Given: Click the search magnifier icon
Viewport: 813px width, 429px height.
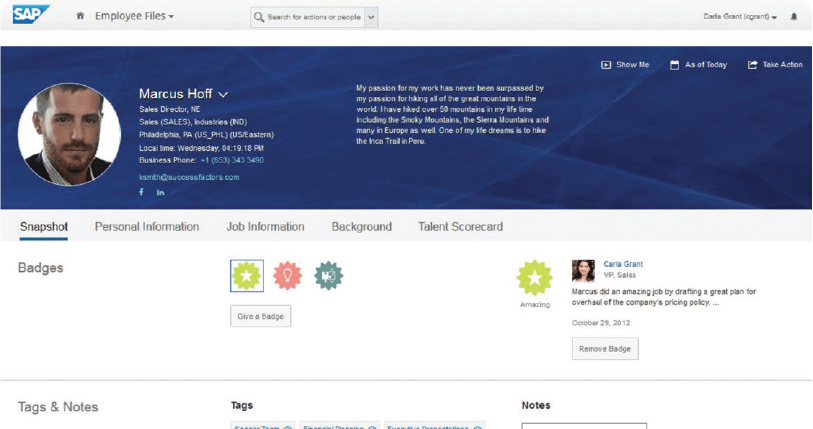Looking at the screenshot, I should 259,17.
